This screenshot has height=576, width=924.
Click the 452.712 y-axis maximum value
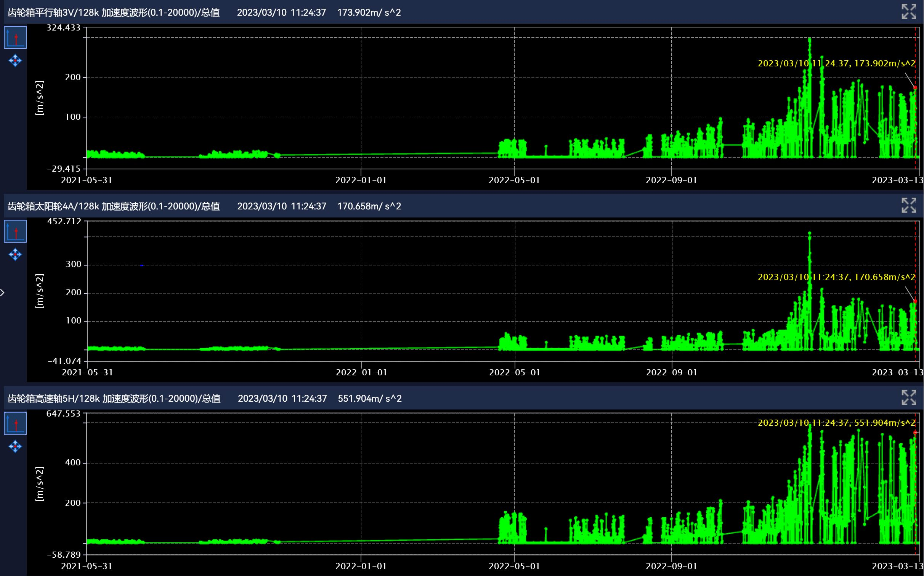click(x=64, y=221)
